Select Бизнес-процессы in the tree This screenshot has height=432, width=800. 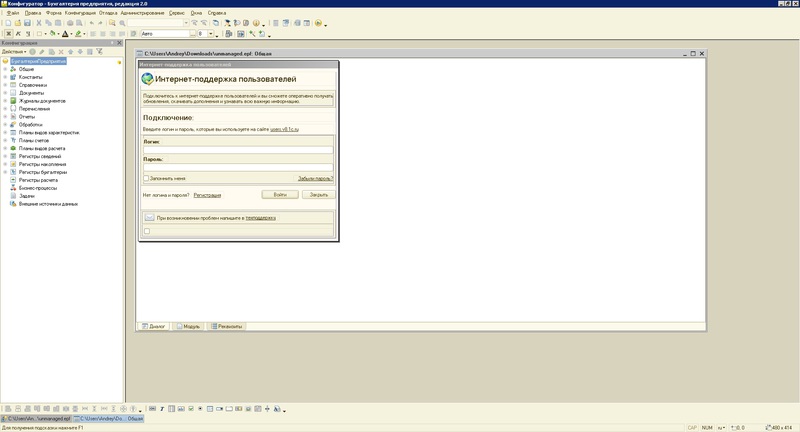coord(38,188)
